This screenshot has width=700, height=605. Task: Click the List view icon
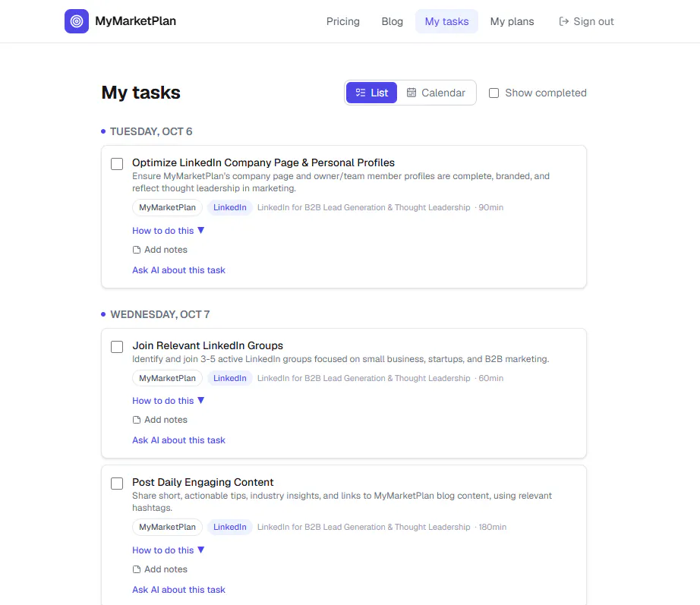[361, 93]
